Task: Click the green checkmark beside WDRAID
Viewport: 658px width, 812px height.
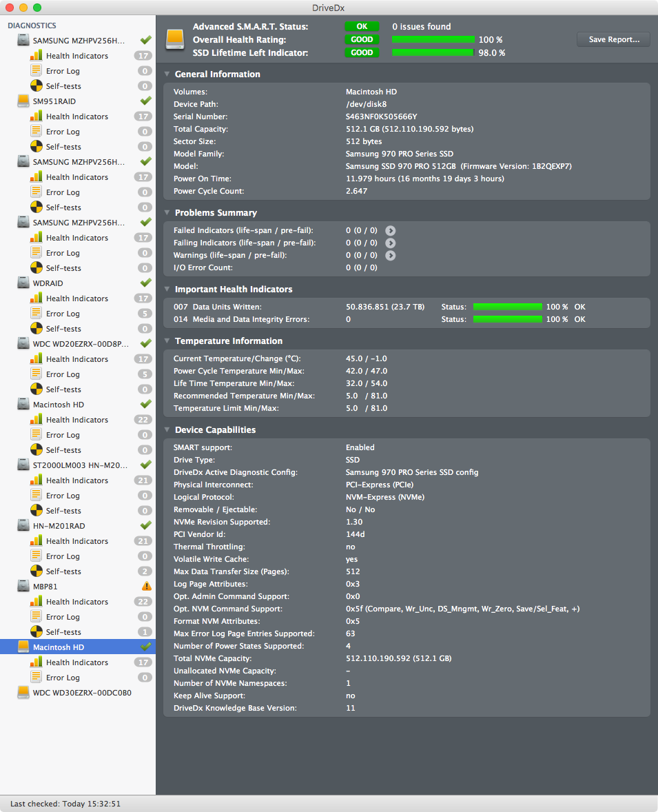Action: point(146,283)
